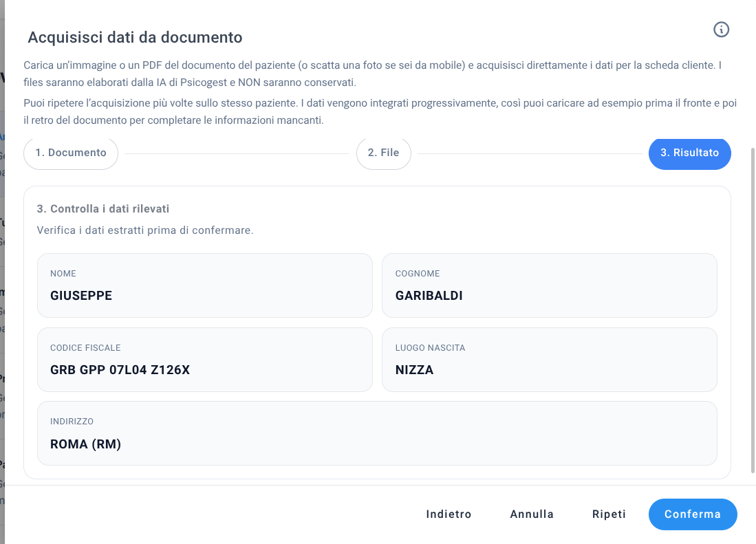This screenshot has height=544, width=756.
Task: Click the paragraph starting 'Puoi ripetere l'acquisizione'
Action: click(371, 111)
